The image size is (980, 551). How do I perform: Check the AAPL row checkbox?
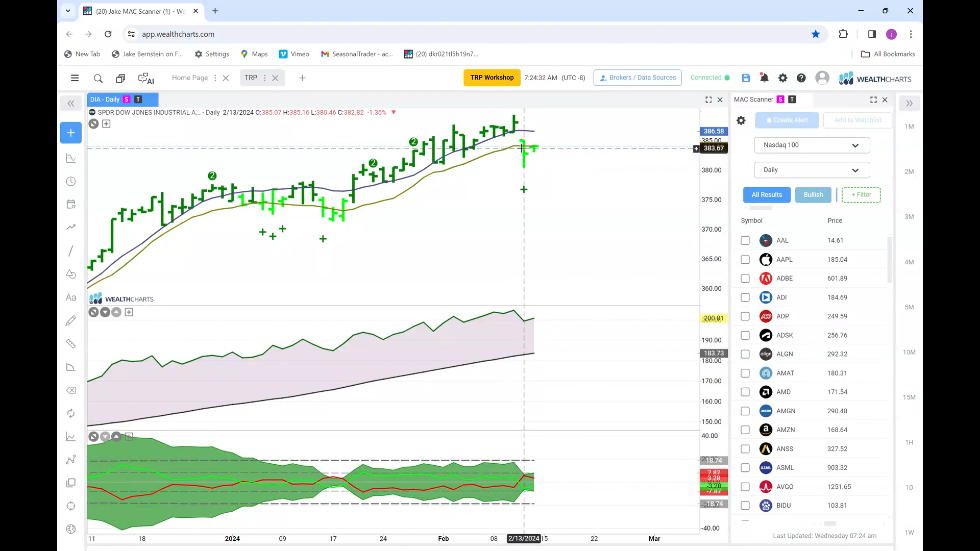tap(745, 260)
